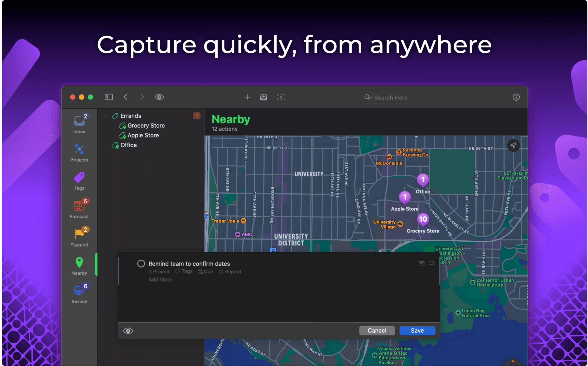Image resolution: width=588 pixels, height=366 pixels.
Task: Mark Remind team action as complete
Action: 141,264
